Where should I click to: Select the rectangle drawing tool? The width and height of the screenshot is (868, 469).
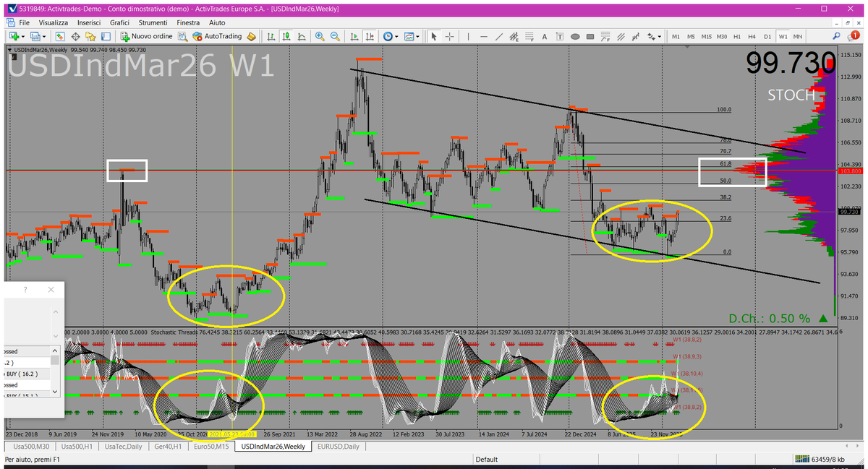point(590,36)
